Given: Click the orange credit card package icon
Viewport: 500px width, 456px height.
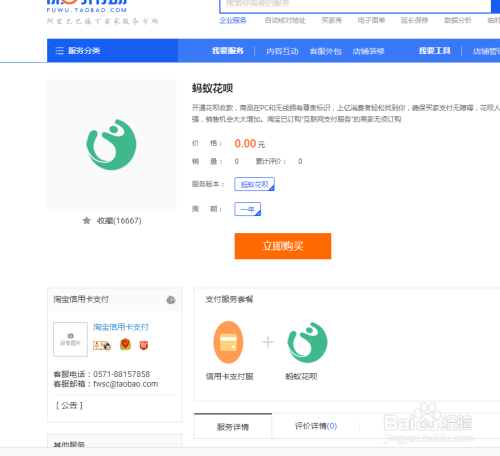Looking at the screenshot, I should click(x=228, y=342).
